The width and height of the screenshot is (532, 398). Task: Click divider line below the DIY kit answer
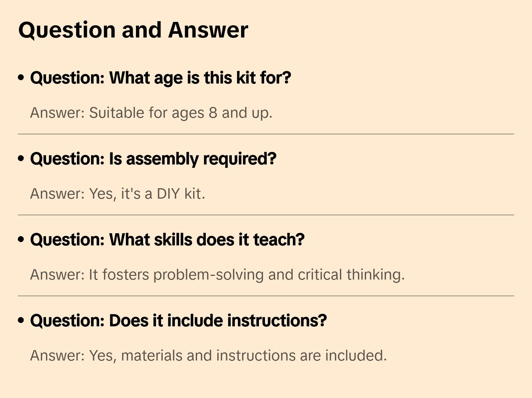266,215
